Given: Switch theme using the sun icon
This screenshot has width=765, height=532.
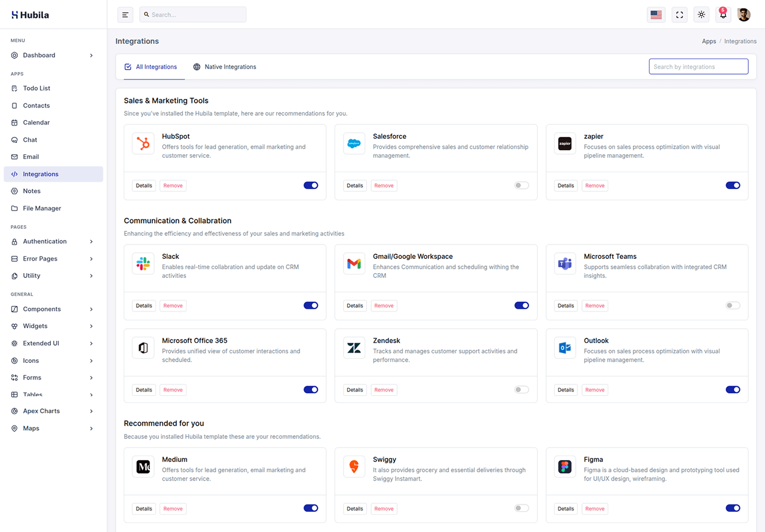Looking at the screenshot, I should pos(702,15).
